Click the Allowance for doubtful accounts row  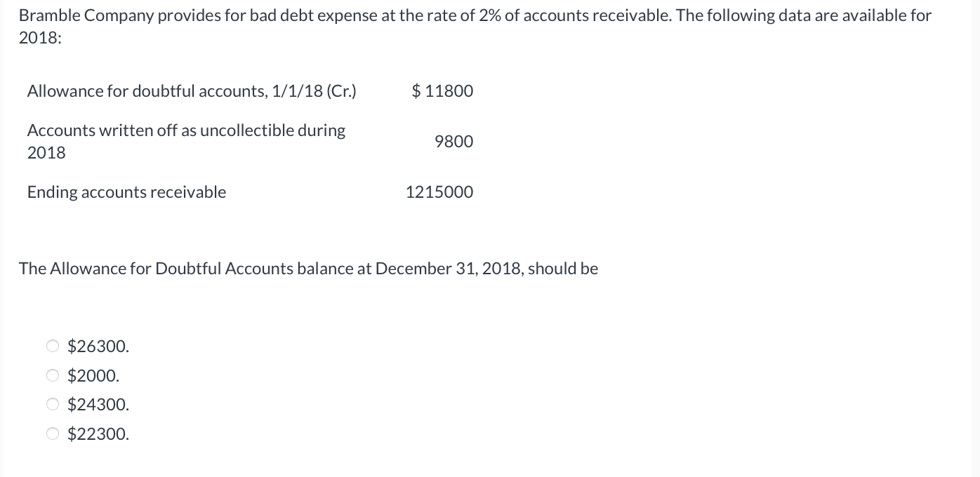191,90
